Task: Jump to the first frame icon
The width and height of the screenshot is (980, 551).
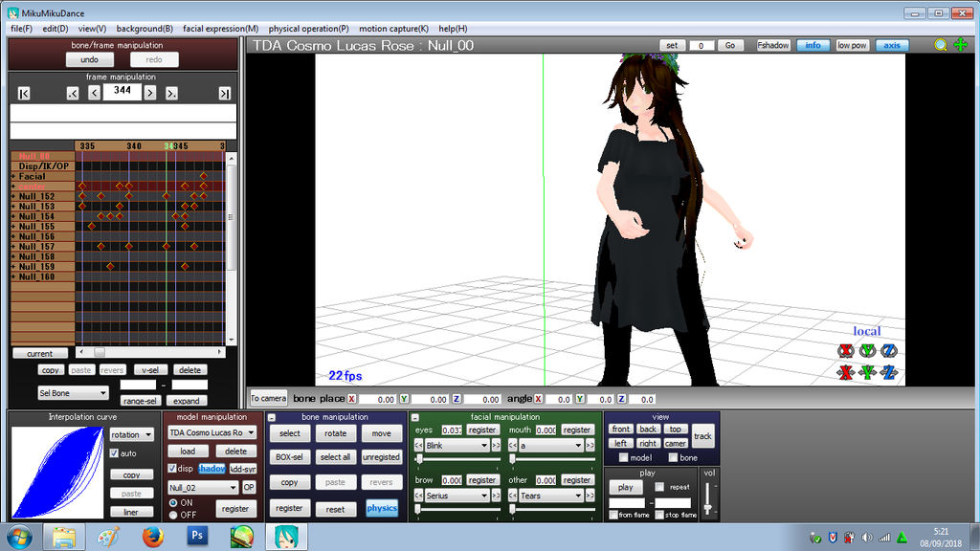Action: coord(24,93)
